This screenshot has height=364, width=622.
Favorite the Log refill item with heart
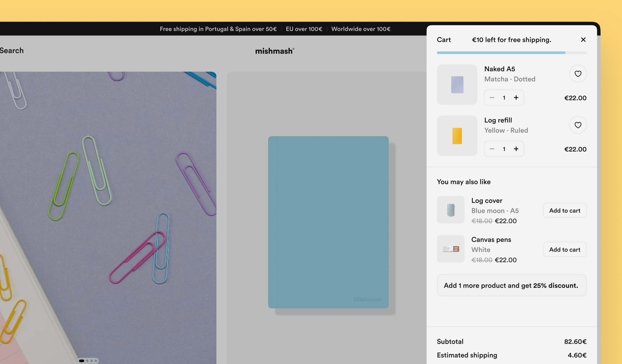(x=578, y=125)
